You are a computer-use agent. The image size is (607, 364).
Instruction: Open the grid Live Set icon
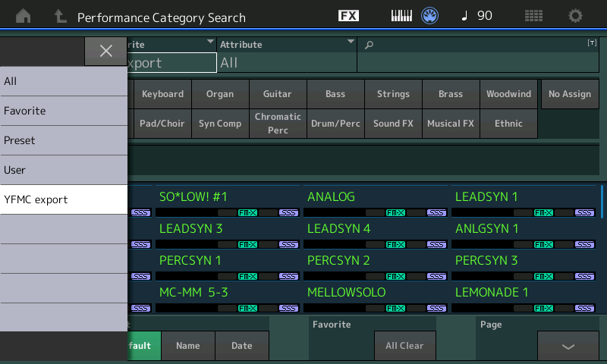tap(533, 16)
